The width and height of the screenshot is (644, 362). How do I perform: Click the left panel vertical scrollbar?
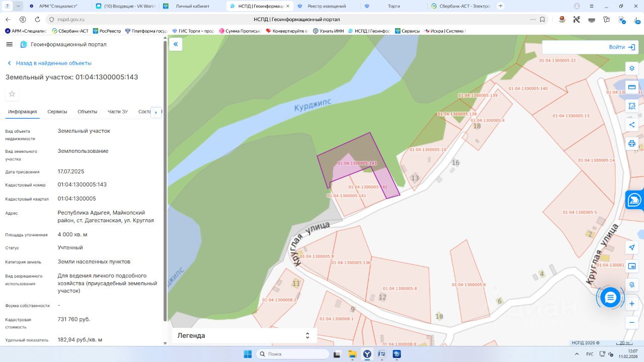click(165, 181)
